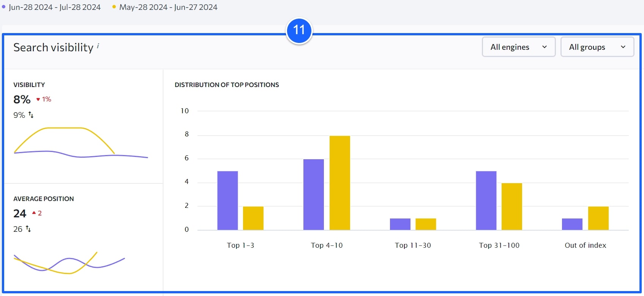The image size is (644, 296).
Task: Click the DISTRIBUTION OF TOP POSITIONS heading
Action: [227, 85]
